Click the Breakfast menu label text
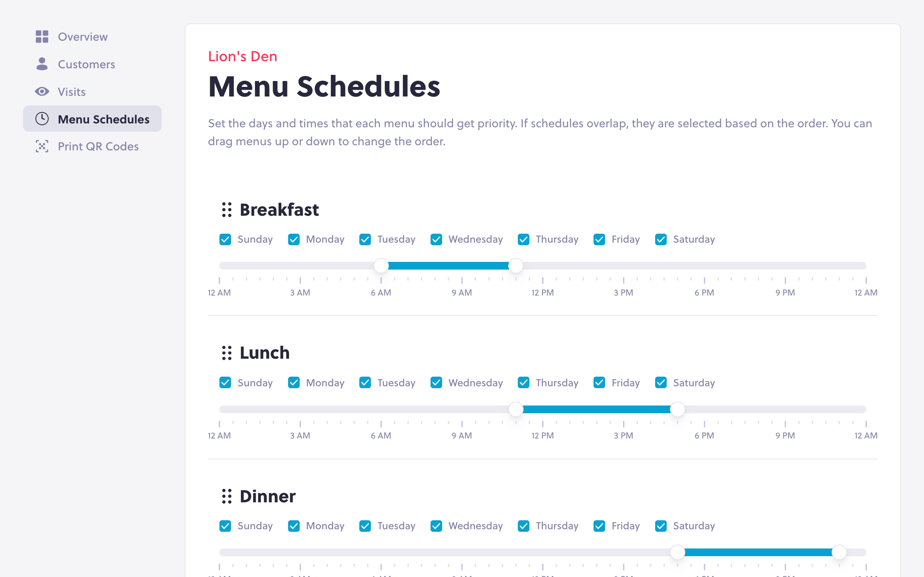Viewport: 924px width, 577px height. click(279, 209)
